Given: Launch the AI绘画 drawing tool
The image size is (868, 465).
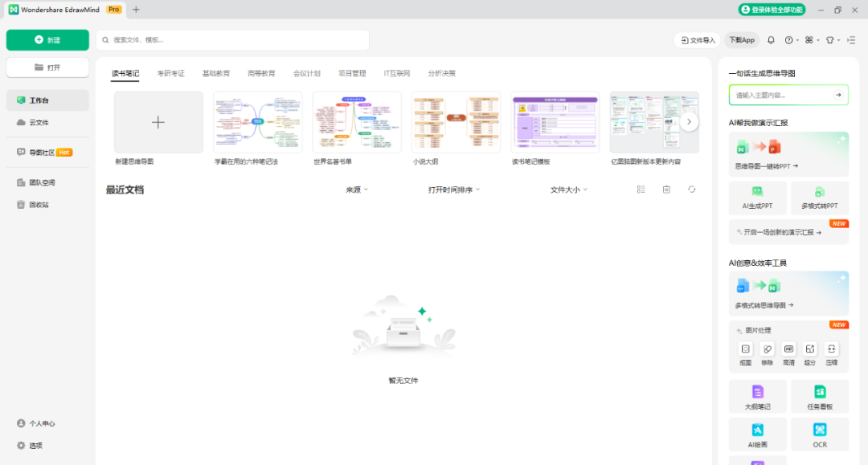Looking at the screenshot, I should [757, 433].
